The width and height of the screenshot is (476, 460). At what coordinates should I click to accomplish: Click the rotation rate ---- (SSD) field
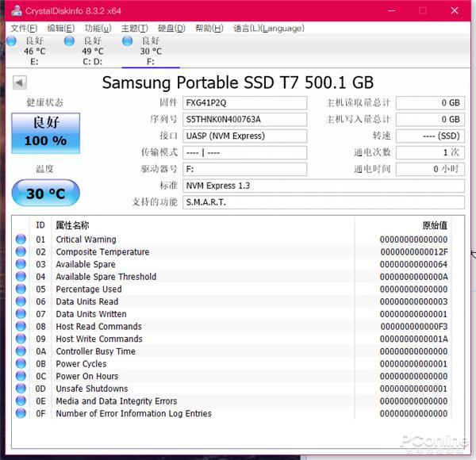point(430,136)
